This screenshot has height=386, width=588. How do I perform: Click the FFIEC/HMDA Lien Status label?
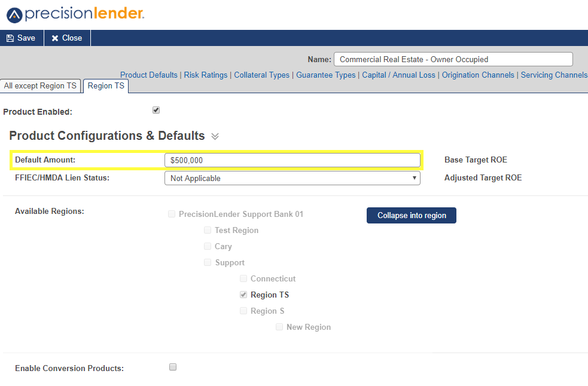pyautogui.click(x=62, y=177)
